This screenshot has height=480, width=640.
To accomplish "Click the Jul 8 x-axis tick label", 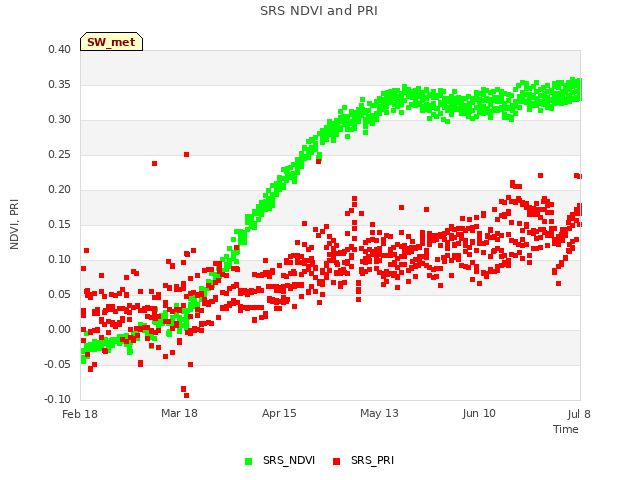I will tap(579, 414).
